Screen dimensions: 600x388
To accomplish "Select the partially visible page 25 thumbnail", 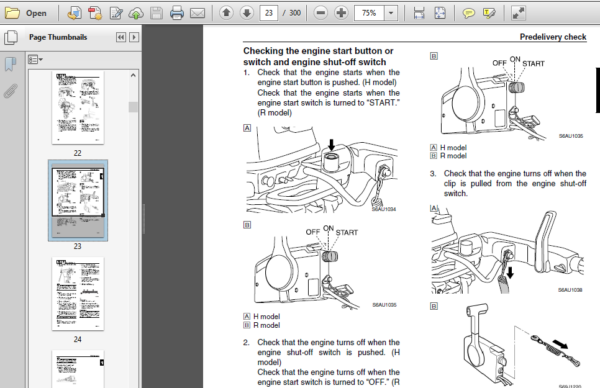I will point(78,369).
